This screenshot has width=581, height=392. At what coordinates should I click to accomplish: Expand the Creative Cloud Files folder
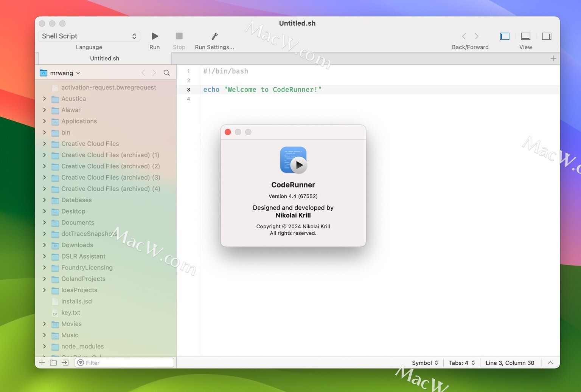(x=45, y=144)
